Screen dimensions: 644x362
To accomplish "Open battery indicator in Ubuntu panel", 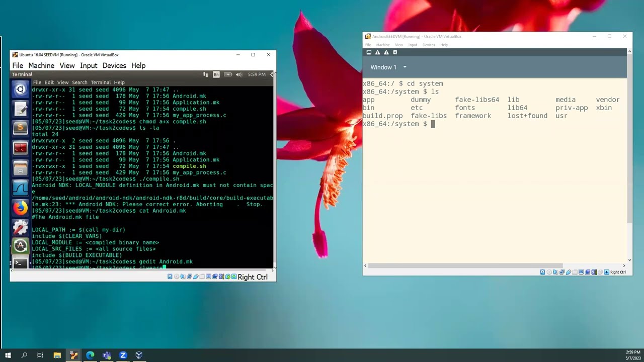I will coord(227,74).
